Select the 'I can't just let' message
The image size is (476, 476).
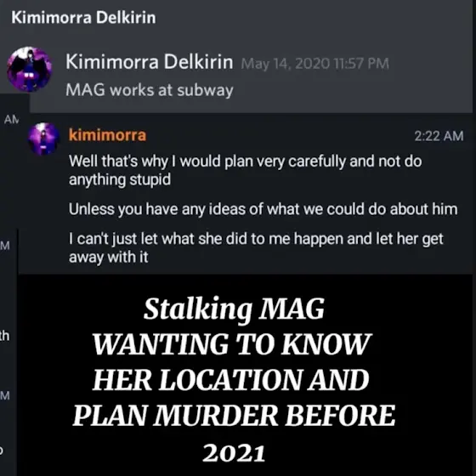[x=256, y=247]
